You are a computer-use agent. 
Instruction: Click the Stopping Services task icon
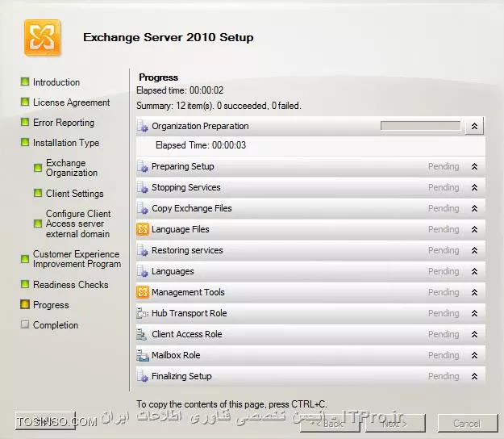pyautogui.click(x=143, y=187)
